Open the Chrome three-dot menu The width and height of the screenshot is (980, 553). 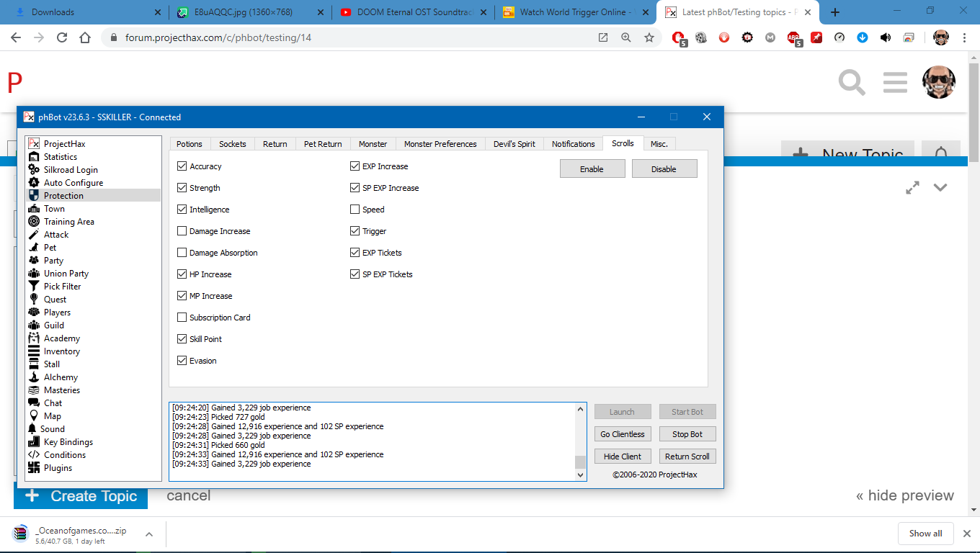(x=964, y=37)
